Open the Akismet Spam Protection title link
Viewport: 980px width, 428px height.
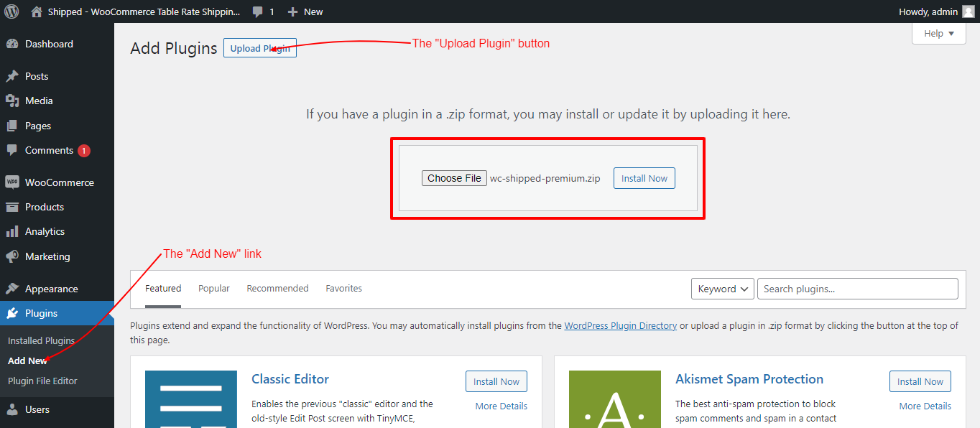pyautogui.click(x=749, y=379)
